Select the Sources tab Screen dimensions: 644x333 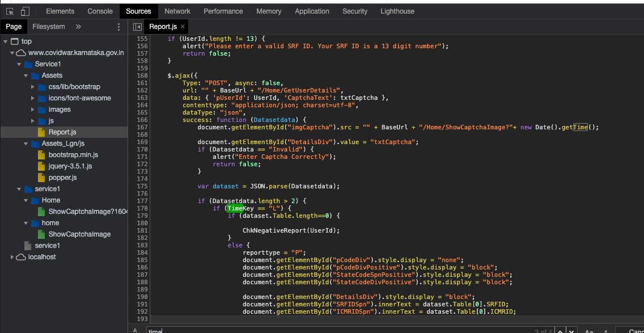pos(138,11)
